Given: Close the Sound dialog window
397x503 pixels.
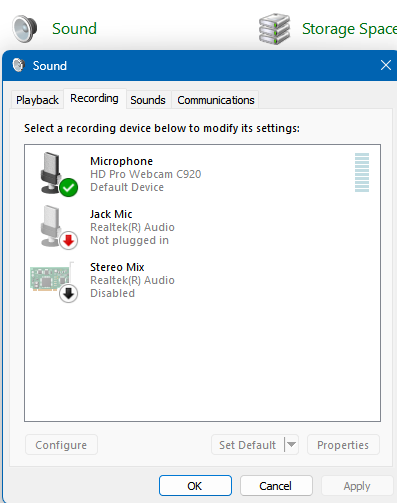Looking at the screenshot, I should click(386, 65).
